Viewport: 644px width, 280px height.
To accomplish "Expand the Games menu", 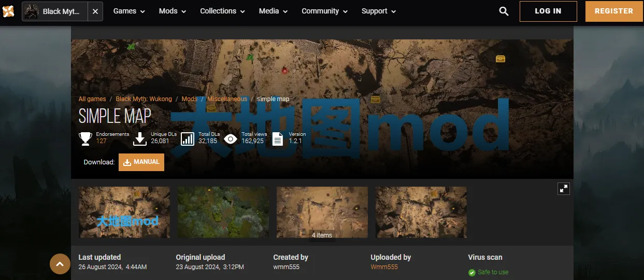I will [129, 11].
